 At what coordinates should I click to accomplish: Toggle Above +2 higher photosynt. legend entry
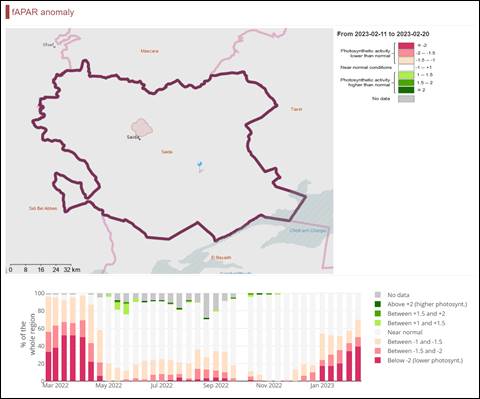(x=421, y=304)
